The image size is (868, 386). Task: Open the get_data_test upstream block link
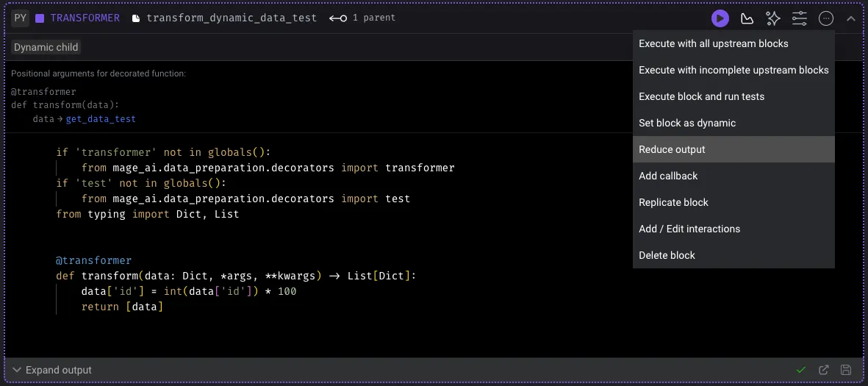tap(101, 118)
